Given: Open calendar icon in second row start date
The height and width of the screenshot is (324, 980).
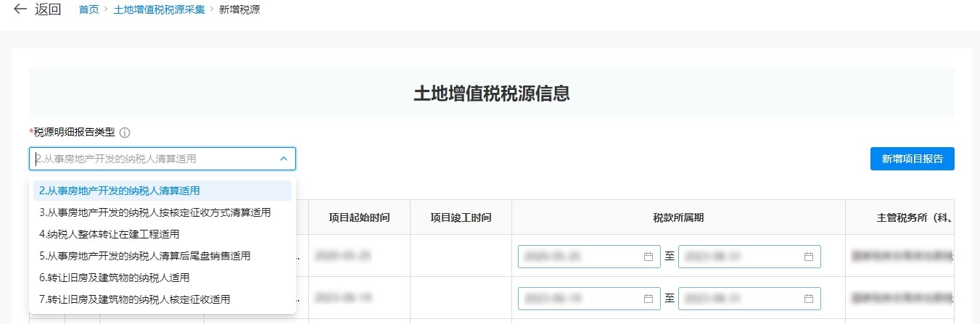Looking at the screenshot, I should 648,298.
